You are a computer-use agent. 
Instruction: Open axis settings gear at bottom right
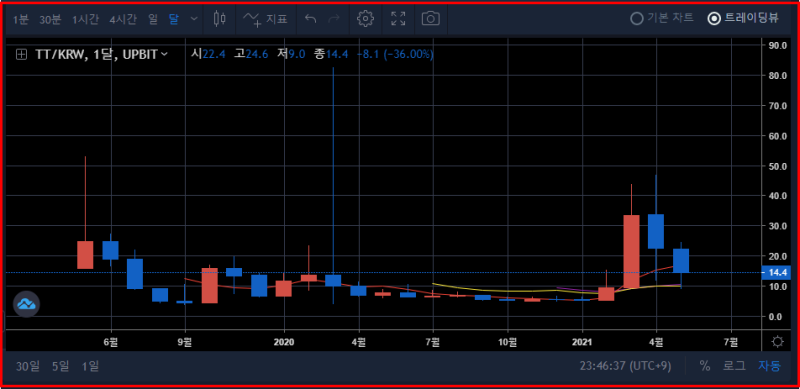coord(778,342)
